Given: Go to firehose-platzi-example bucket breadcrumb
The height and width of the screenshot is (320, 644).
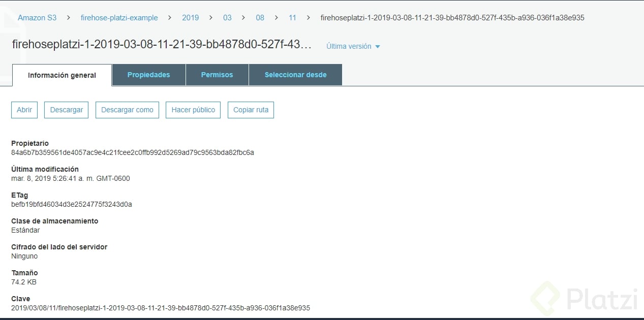Looking at the screenshot, I should click(x=119, y=18).
